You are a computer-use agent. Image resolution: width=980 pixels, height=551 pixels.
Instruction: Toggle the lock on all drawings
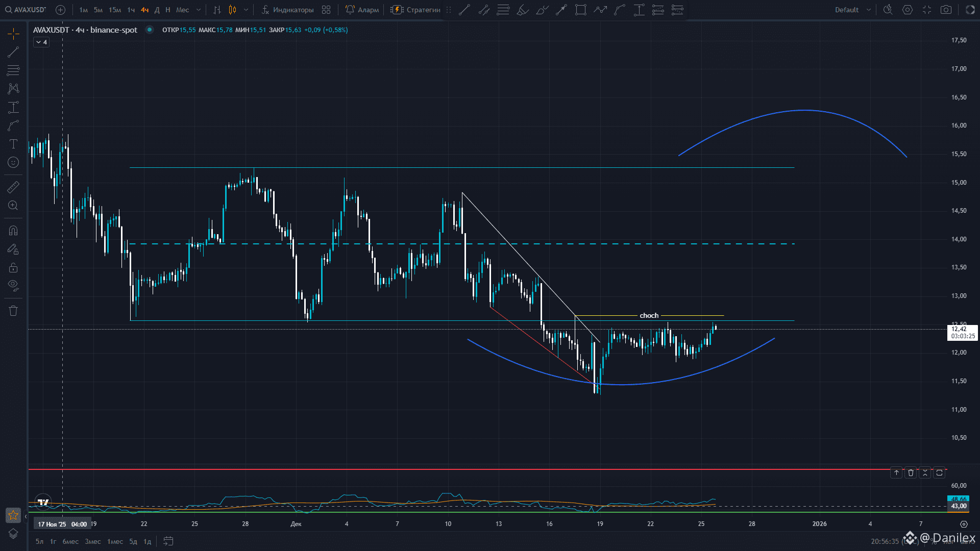coord(13,267)
